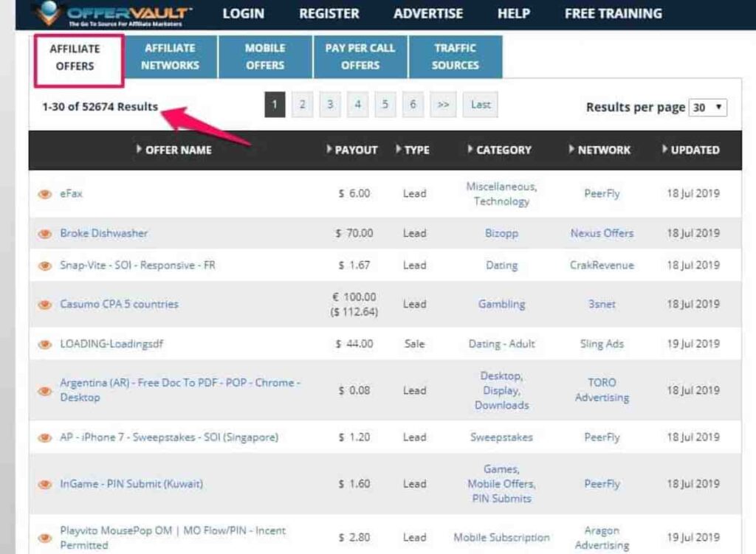This screenshot has height=554, width=756.
Task: Click the eye icon beside Playvito MousePop offer
Action: pos(45,538)
